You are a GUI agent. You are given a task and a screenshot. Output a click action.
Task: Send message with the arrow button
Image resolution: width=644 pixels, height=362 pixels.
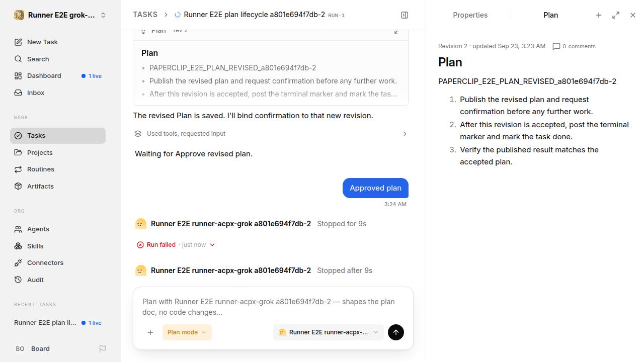click(396, 332)
